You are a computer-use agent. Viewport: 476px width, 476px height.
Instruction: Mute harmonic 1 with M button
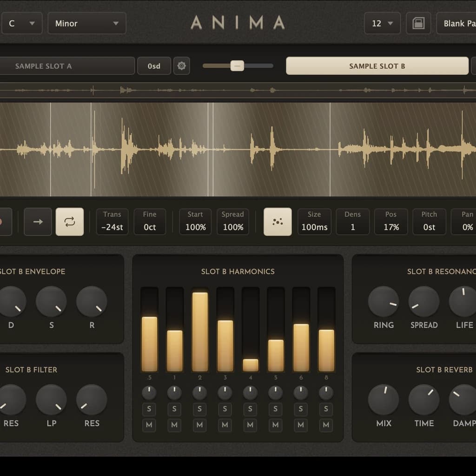[174, 425]
